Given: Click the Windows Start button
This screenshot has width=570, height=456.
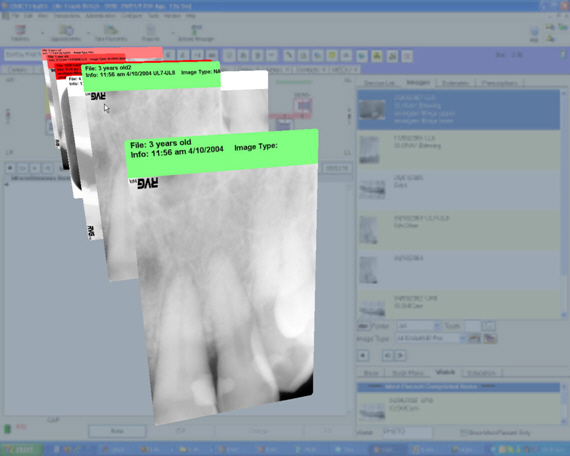Looking at the screenshot, I should (x=22, y=450).
